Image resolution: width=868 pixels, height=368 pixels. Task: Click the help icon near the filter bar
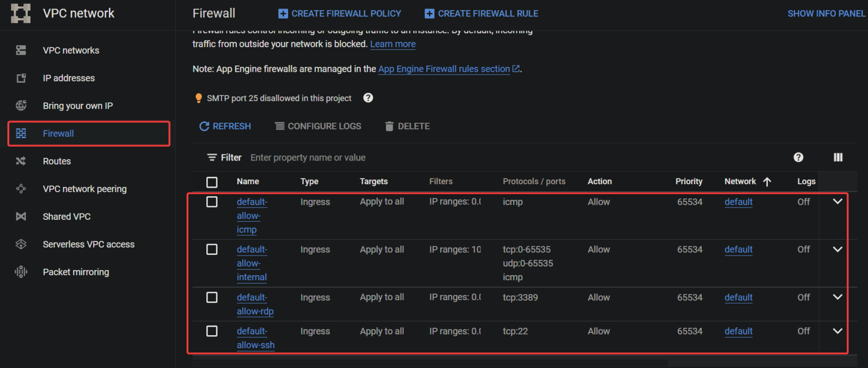[798, 157]
